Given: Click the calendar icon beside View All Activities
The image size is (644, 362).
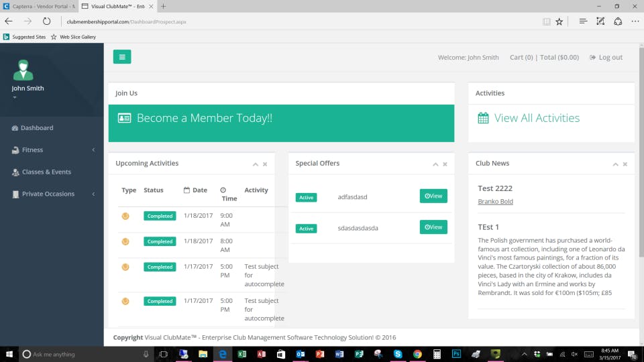Looking at the screenshot, I should tap(483, 118).
